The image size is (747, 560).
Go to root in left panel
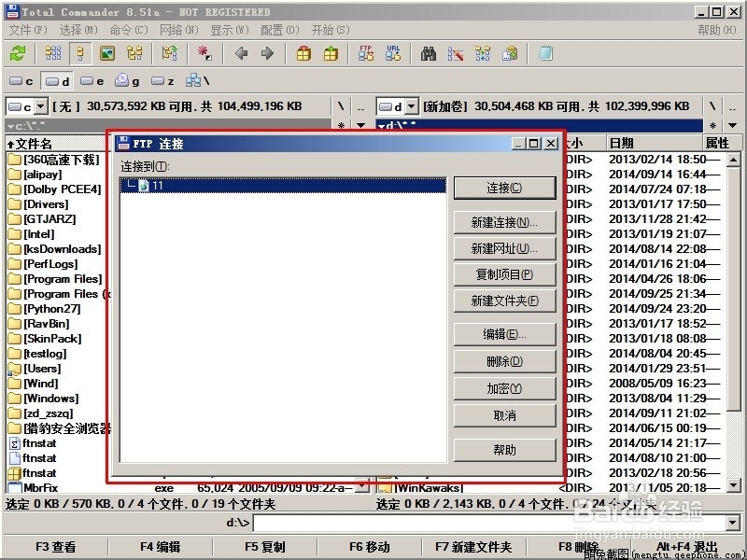tap(341, 106)
